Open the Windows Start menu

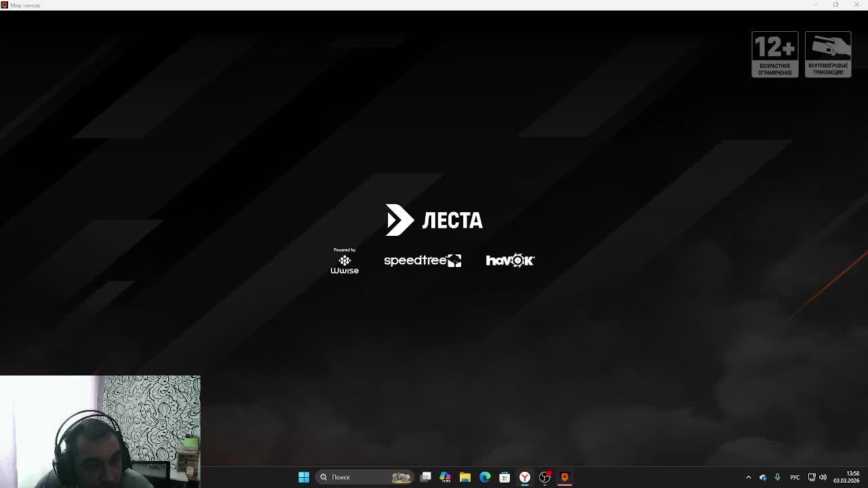304,477
